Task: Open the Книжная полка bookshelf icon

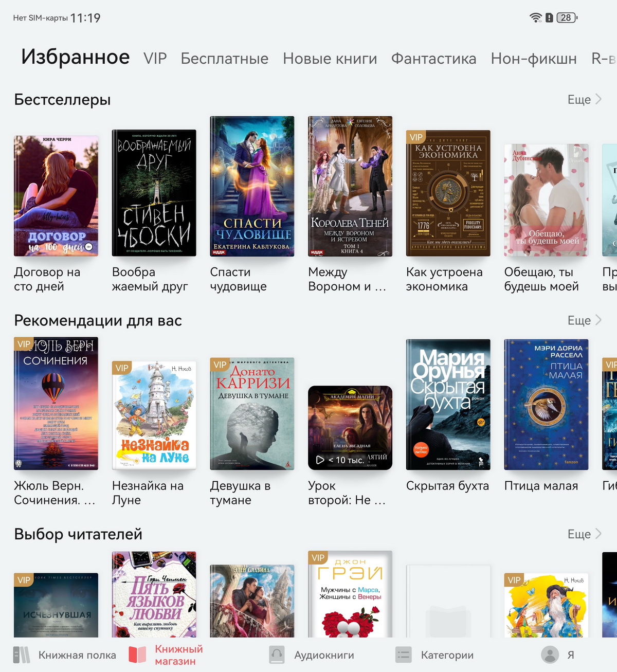Action: point(22,655)
